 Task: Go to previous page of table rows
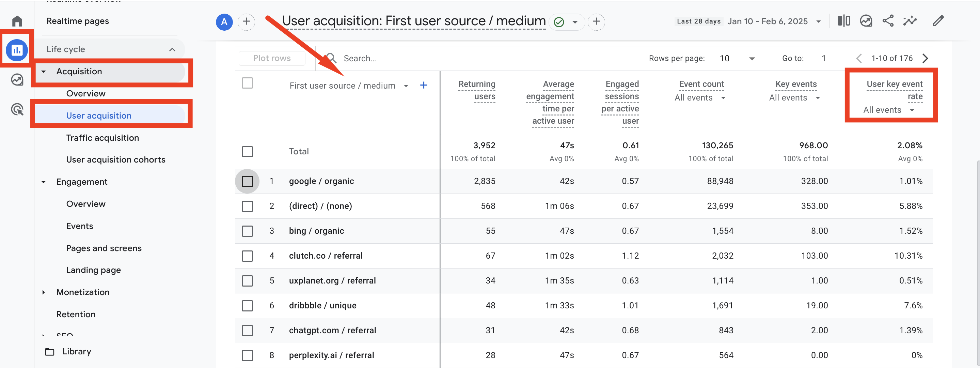[859, 58]
